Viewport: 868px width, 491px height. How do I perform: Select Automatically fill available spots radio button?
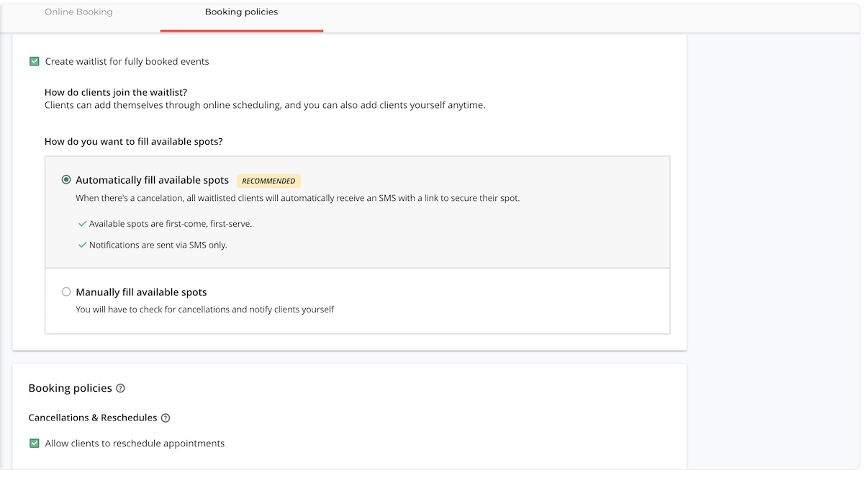(66, 180)
